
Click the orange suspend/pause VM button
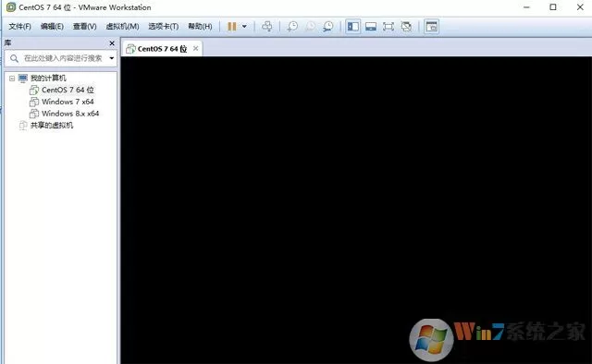[232, 27]
